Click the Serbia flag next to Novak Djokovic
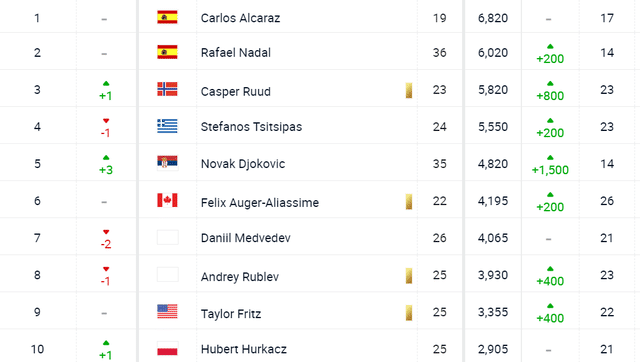Viewport: 640px width, 362px height. 167,163
